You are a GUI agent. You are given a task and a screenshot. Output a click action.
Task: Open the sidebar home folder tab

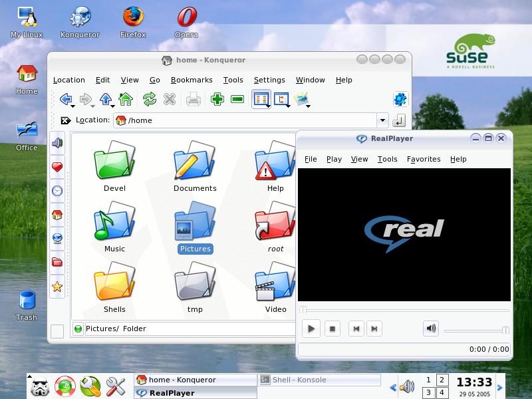coord(57,214)
